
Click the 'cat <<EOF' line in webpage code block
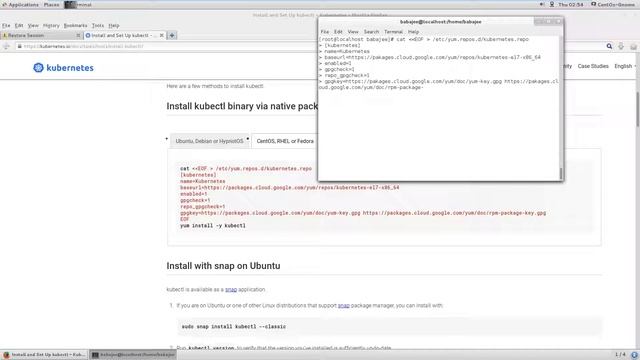tap(246, 169)
